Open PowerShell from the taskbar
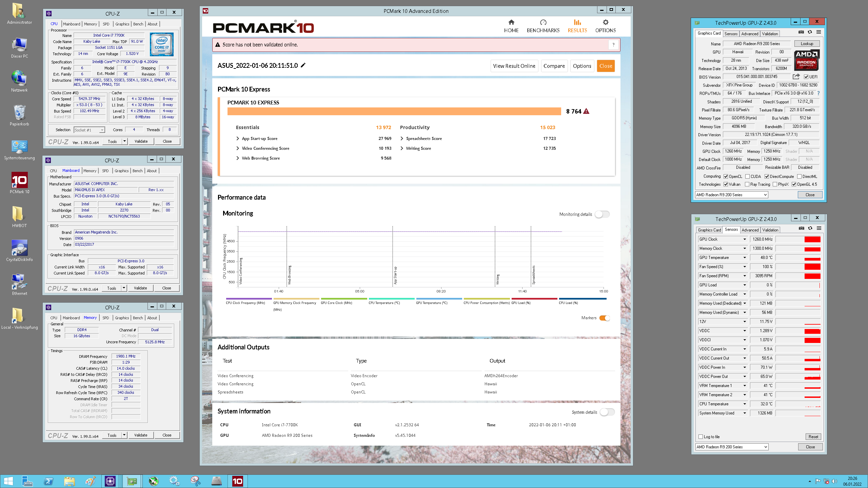868x488 pixels. click(x=48, y=481)
